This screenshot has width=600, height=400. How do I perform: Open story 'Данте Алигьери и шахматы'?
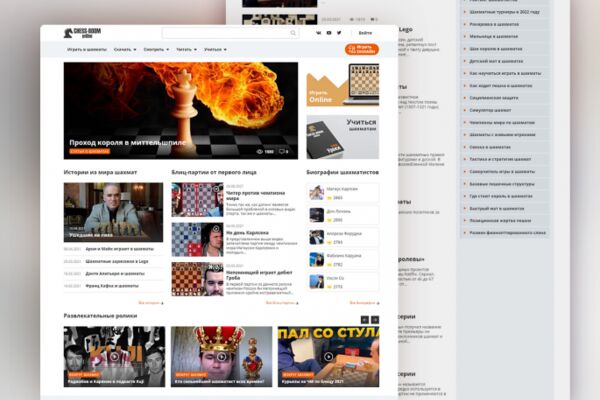pyautogui.click(x=115, y=274)
